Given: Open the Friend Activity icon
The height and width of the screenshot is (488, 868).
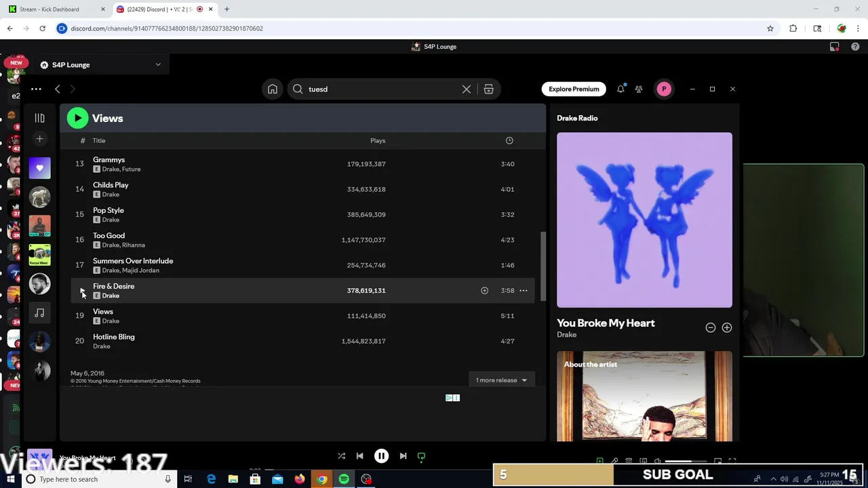Looking at the screenshot, I should [639, 89].
